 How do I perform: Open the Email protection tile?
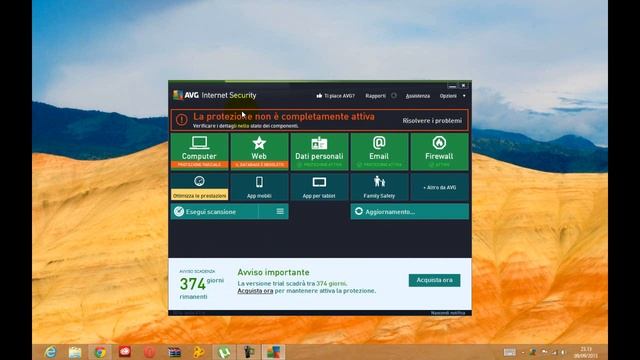tap(379, 151)
